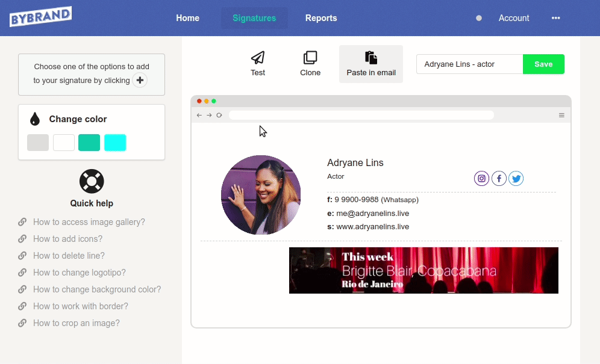
Task: Click the Paste in email button
Action: click(371, 64)
